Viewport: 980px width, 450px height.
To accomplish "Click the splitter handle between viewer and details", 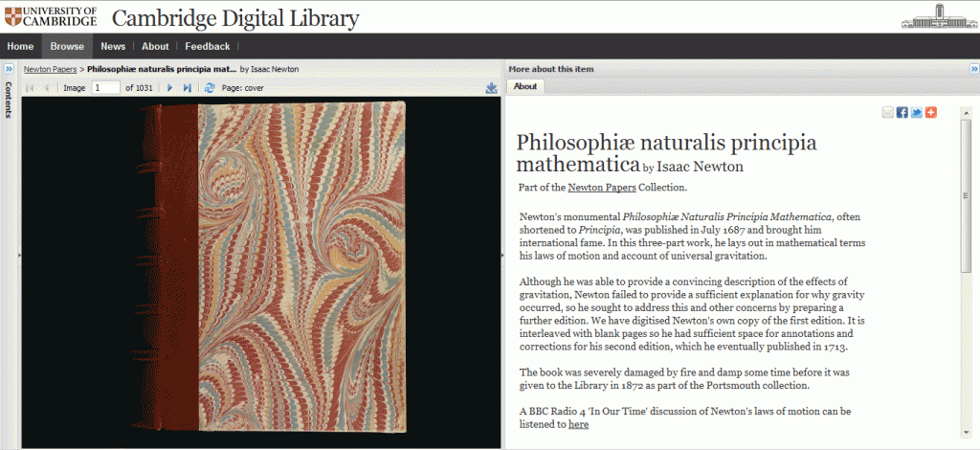I will pos(503,255).
